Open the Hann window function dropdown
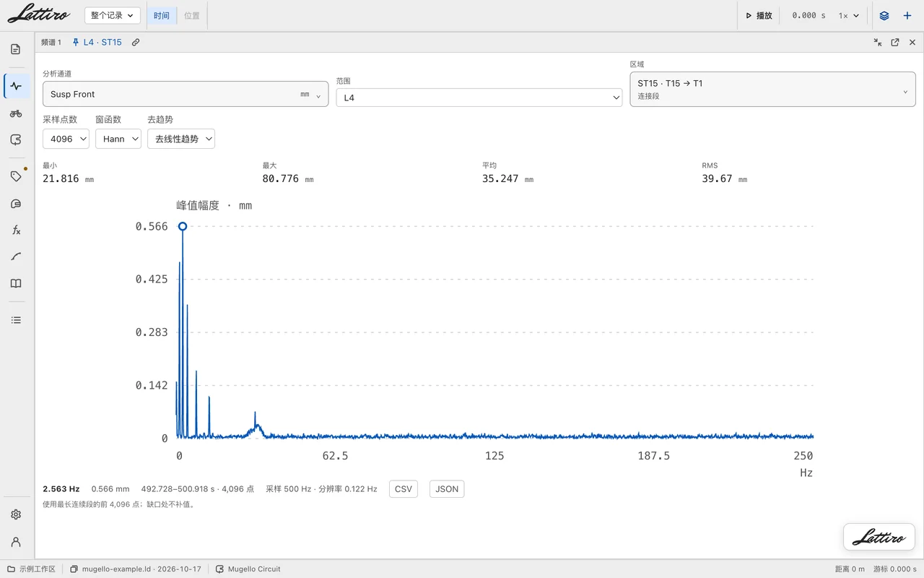This screenshot has width=924, height=578. point(118,139)
